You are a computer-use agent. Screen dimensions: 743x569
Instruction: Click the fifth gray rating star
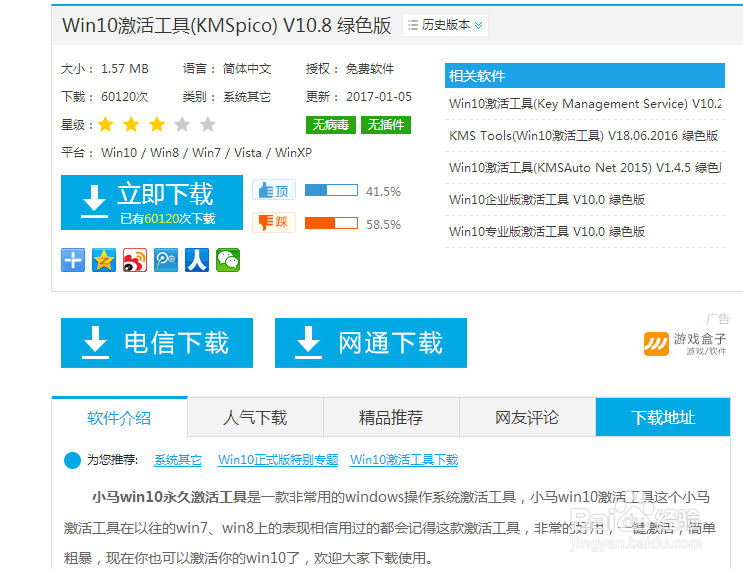208,125
